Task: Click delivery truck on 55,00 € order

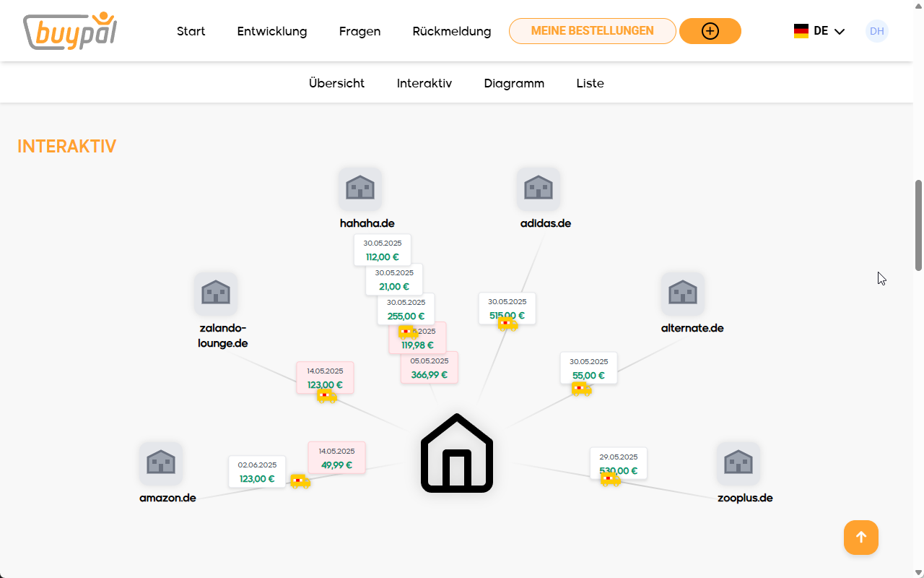Action: pos(582,389)
